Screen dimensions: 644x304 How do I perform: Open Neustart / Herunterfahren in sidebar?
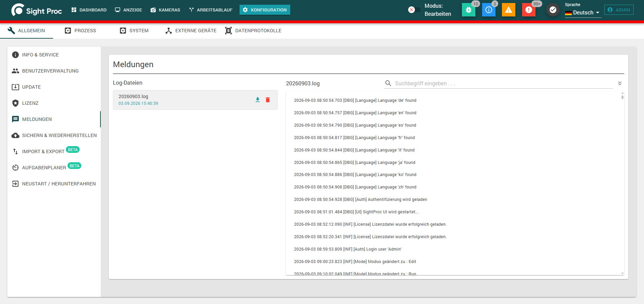54,184
